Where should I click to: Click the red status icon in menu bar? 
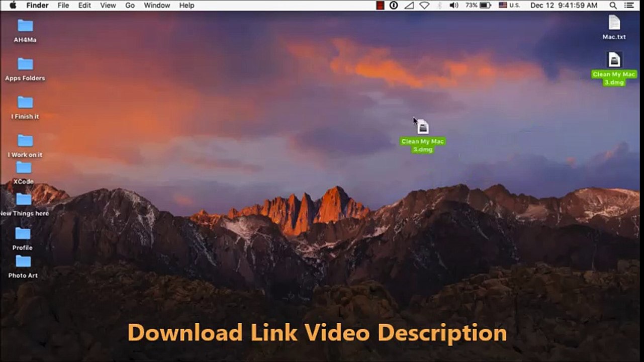click(x=381, y=5)
